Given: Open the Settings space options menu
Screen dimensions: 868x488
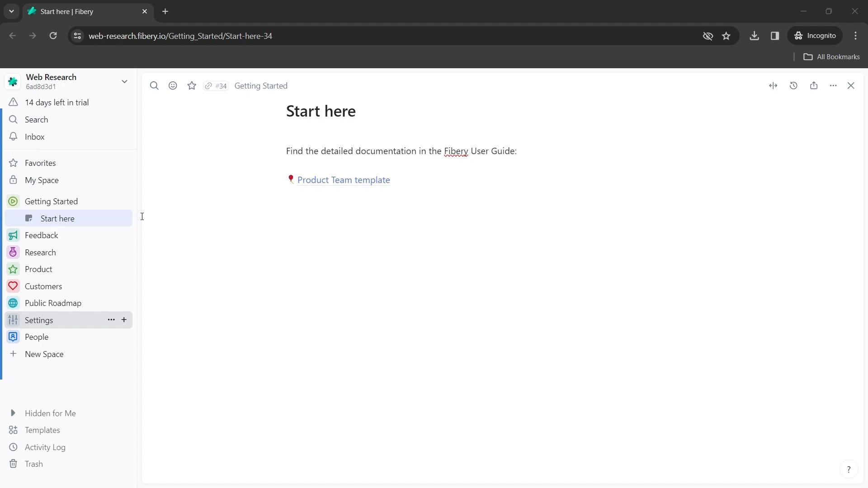Looking at the screenshot, I should [111, 320].
